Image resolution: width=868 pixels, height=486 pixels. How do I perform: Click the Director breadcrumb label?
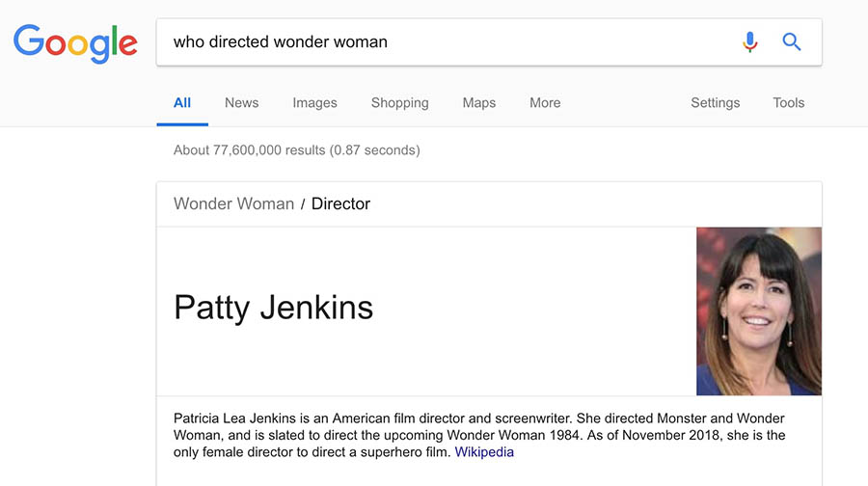[x=340, y=203]
